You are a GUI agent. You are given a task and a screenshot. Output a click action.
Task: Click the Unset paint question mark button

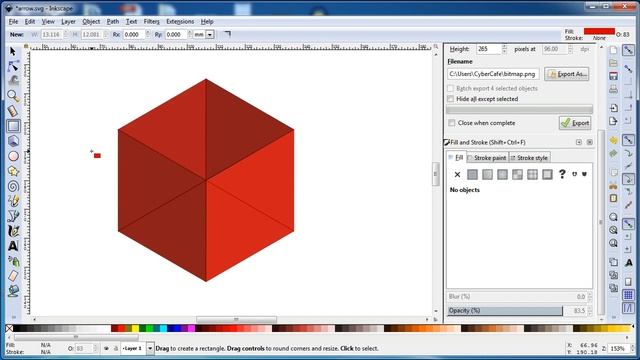[x=562, y=174]
